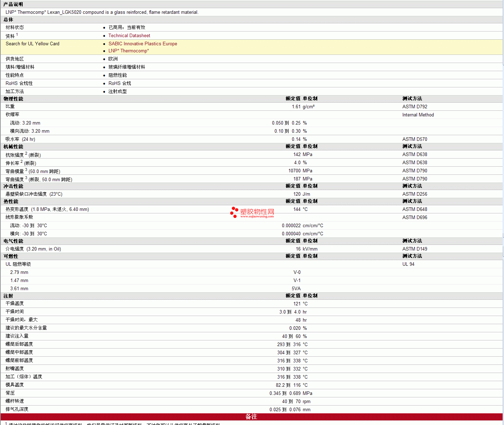The width and height of the screenshot is (504, 425).
Task: Select the 142 MPa tensile strength value
Action: [303, 155]
